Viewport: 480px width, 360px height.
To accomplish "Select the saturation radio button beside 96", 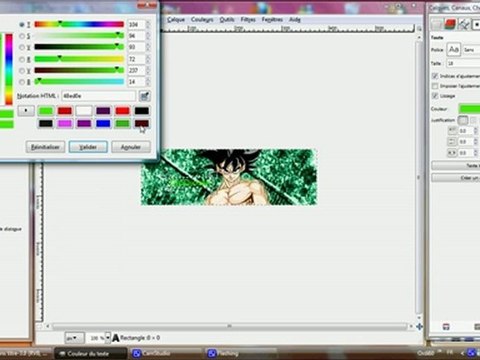I will tap(22, 36).
